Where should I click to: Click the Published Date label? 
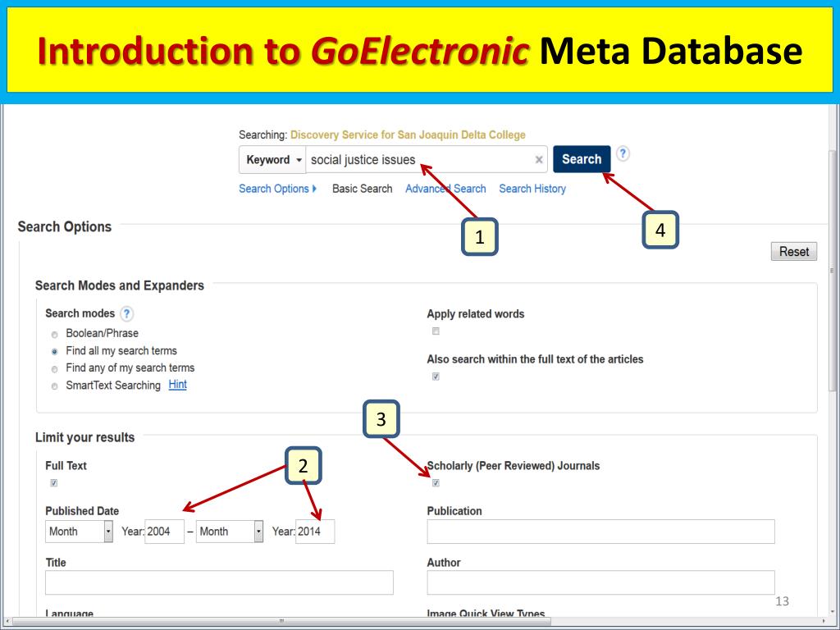pos(82,511)
